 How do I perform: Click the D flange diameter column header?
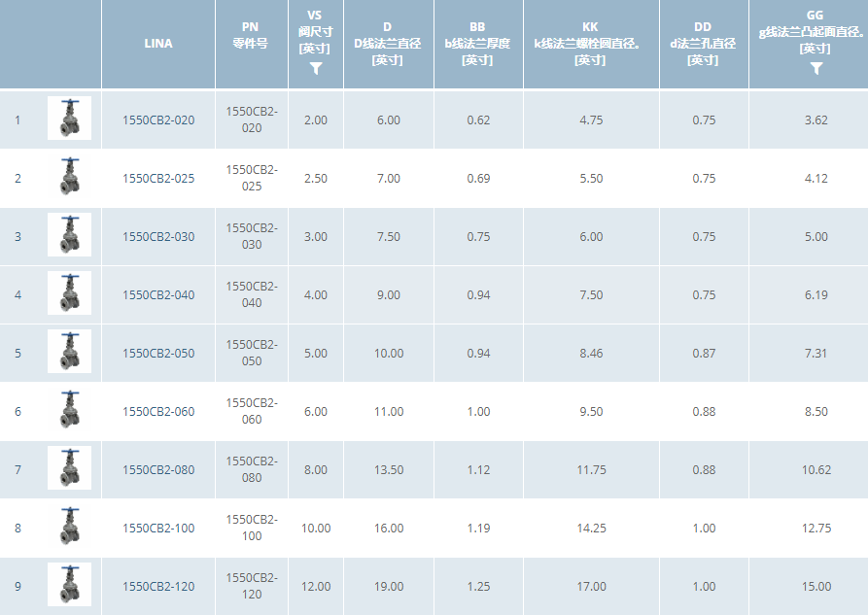388,43
